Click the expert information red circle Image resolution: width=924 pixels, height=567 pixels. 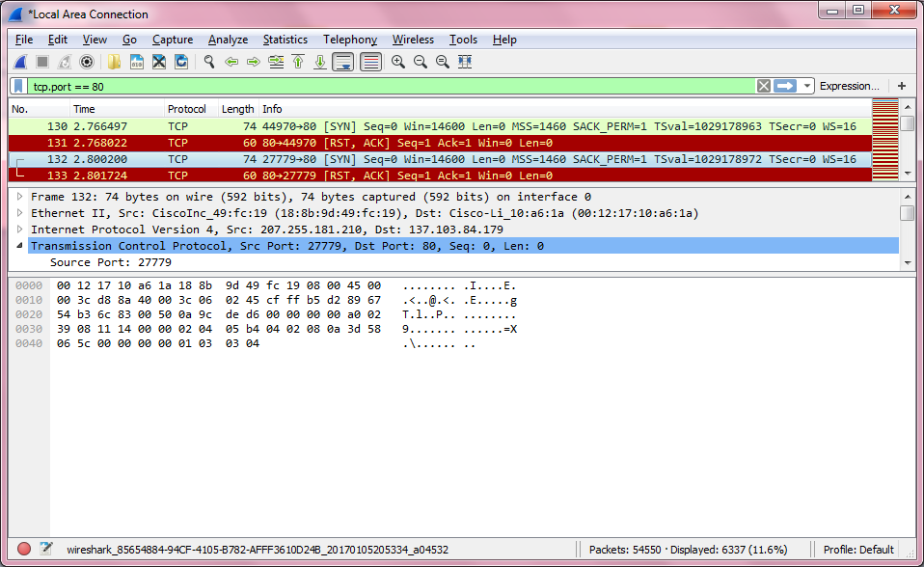pos(24,550)
